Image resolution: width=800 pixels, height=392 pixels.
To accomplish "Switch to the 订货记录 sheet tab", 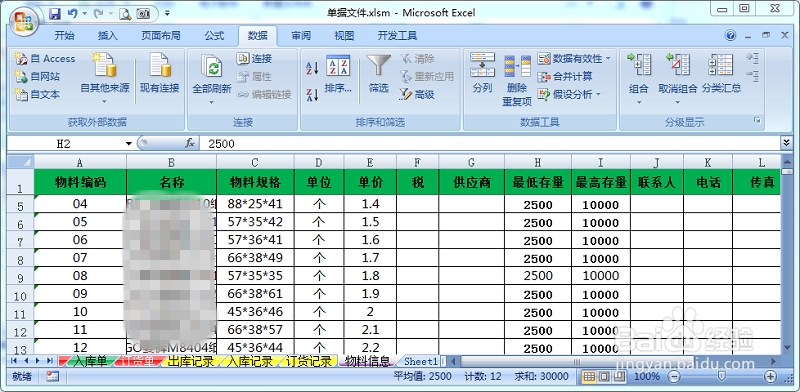I will click(x=309, y=361).
